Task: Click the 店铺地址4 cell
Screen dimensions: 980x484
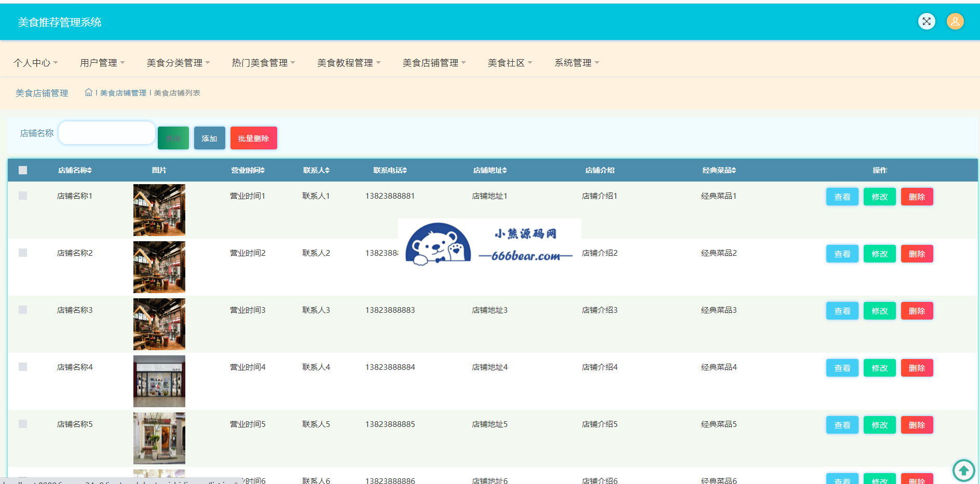Action: pos(489,367)
